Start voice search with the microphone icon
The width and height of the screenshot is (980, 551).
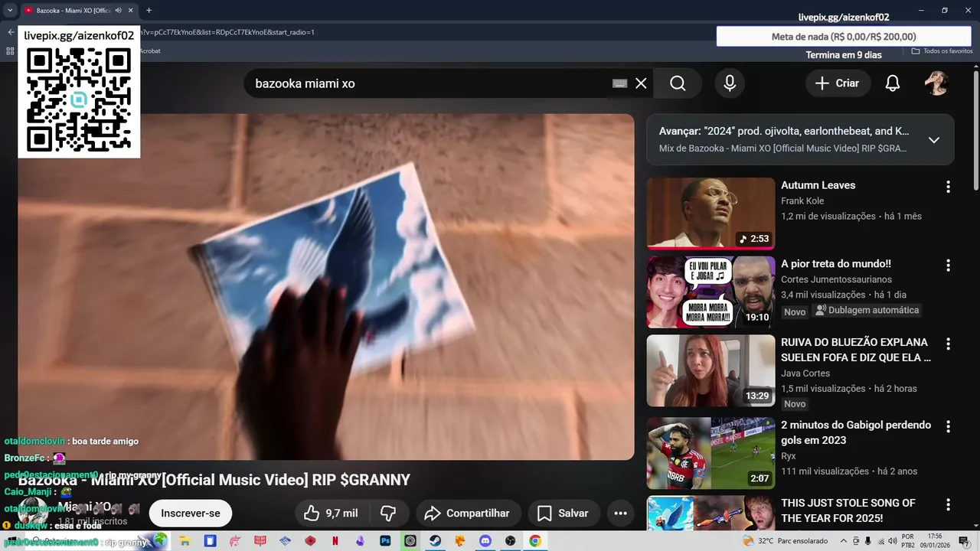[730, 83]
